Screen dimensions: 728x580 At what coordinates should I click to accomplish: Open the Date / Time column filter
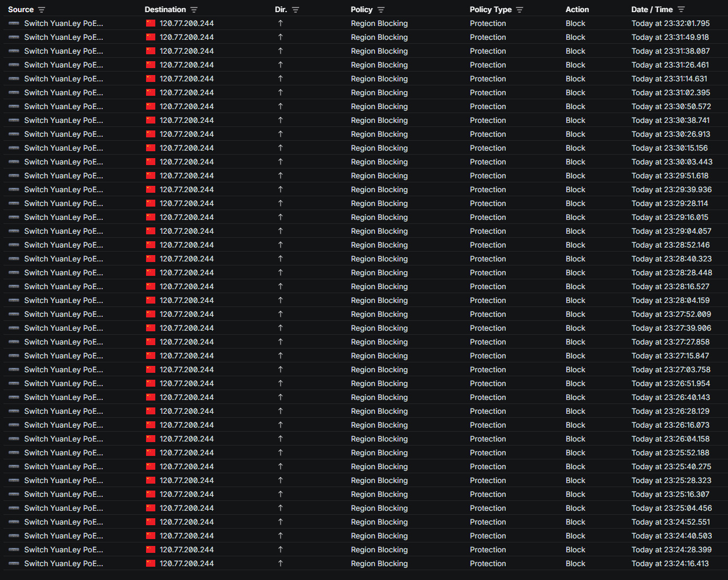681,10
